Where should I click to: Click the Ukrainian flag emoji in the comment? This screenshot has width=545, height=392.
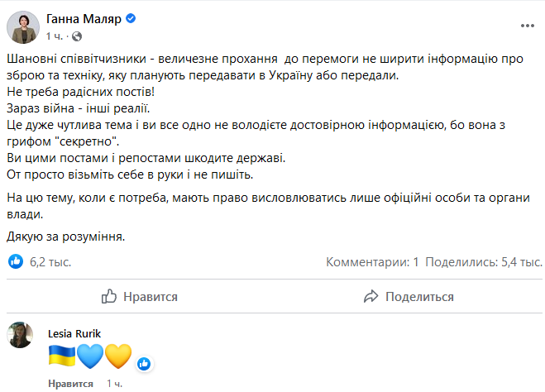click(x=62, y=356)
